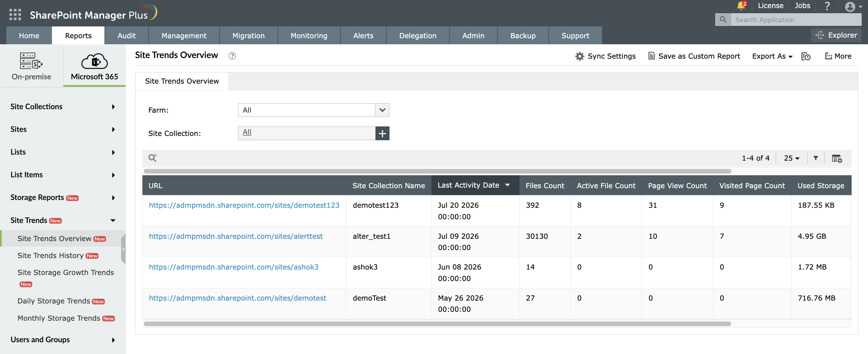Open the Explorer panel
This screenshot has width=868, height=354.
(836, 35)
